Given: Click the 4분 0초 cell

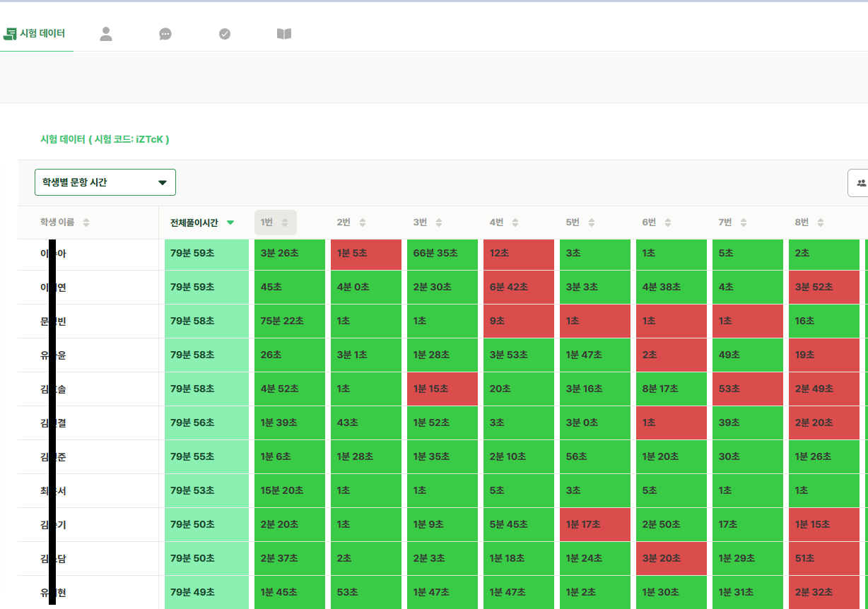Looking at the screenshot, I should pyautogui.click(x=366, y=287).
